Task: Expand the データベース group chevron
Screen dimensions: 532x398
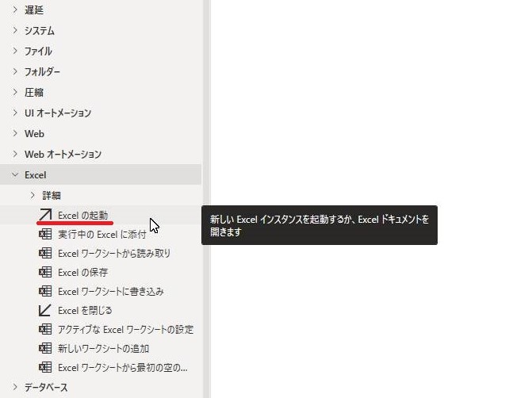Action: point(14,387)
